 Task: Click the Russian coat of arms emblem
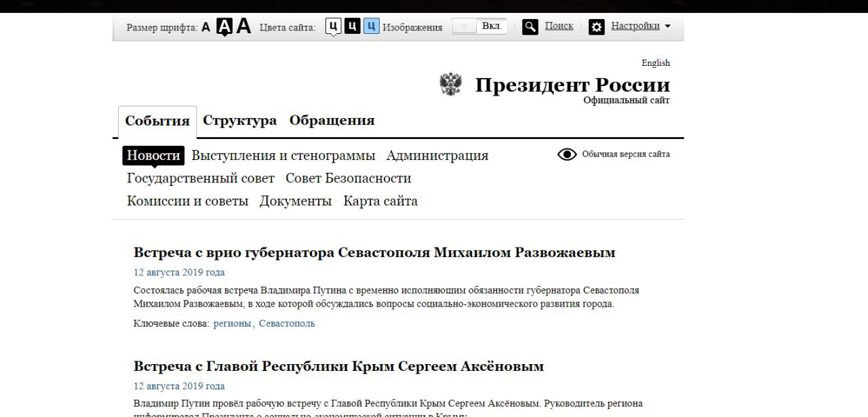point(450,85)
